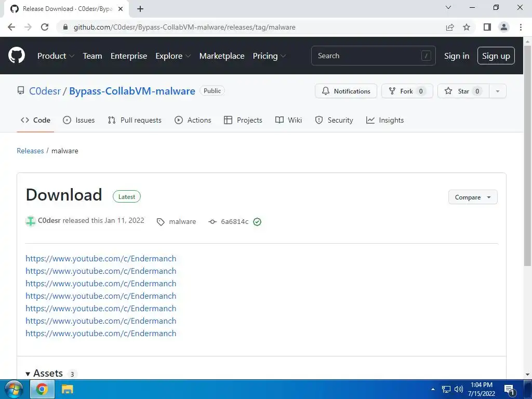Click the volume speaker tray icon
Viewport: 532px width, 399px height.
[x=458, y=389]
